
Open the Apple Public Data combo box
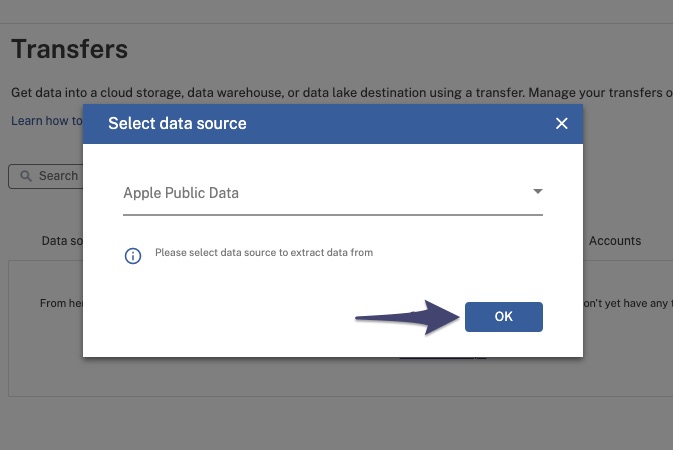coord(333,193)
